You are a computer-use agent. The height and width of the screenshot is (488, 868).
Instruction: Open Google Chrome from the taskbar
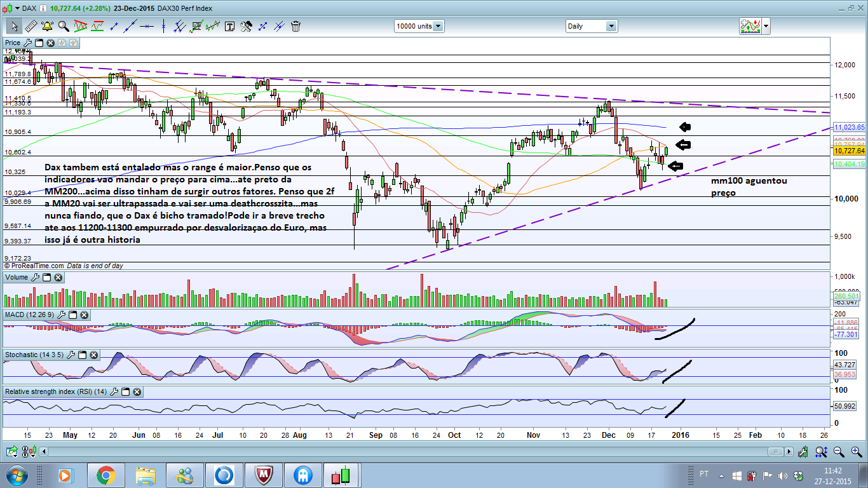[x=105, y=475]
